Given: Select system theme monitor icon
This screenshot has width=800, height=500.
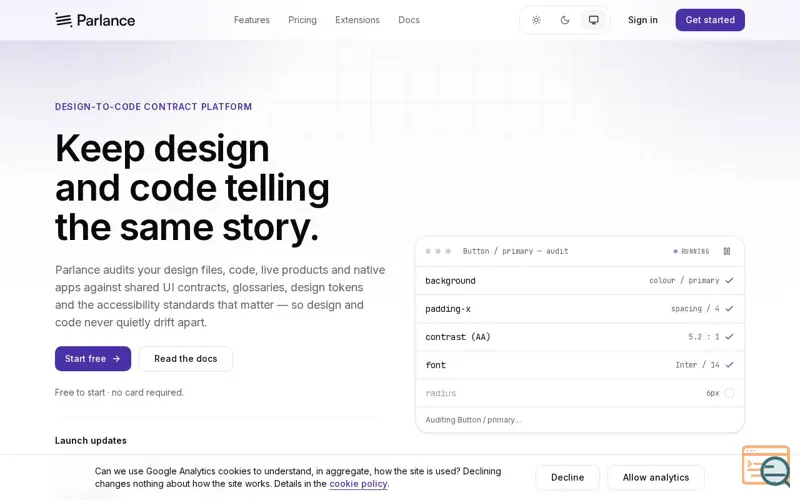Looking at the screenshot, I should (x=593, y=20).
